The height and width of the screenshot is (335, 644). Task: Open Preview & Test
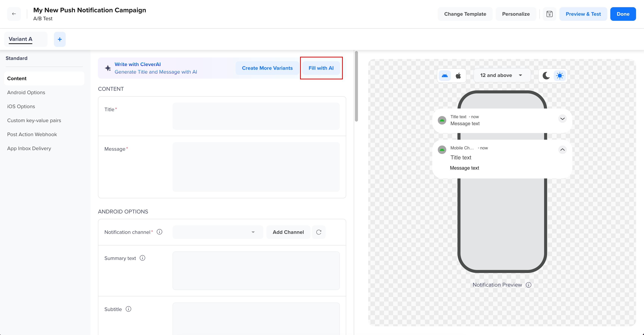[583, 14]
